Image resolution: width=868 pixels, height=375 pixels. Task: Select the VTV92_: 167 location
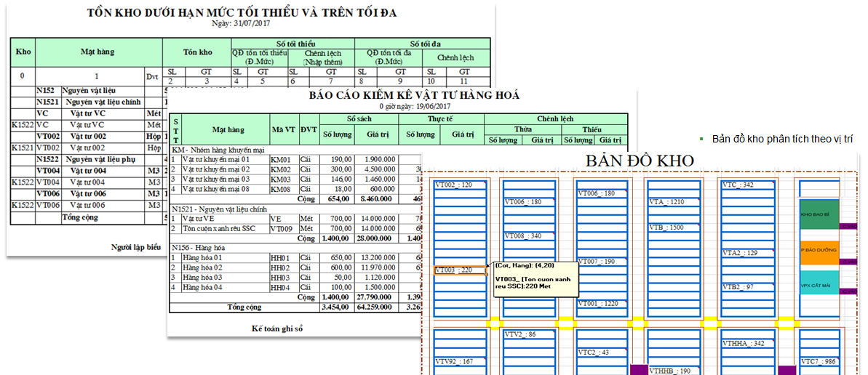[460, 362]
